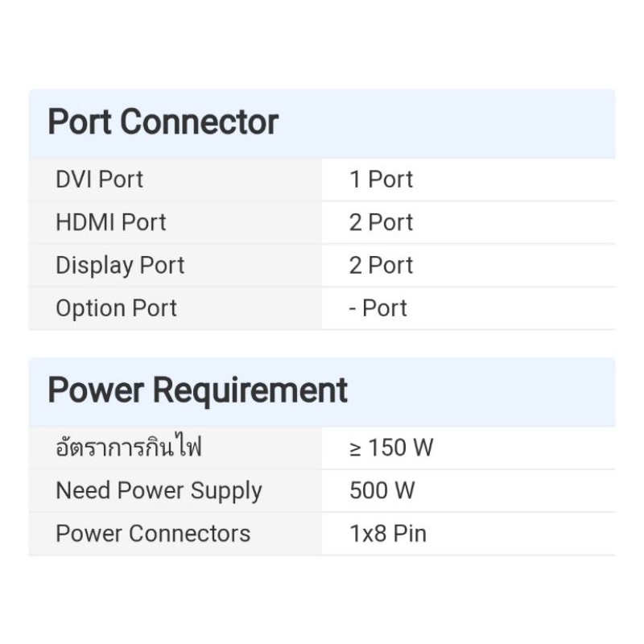
Task: Select the Option Port row label
Action: (116, 308)
